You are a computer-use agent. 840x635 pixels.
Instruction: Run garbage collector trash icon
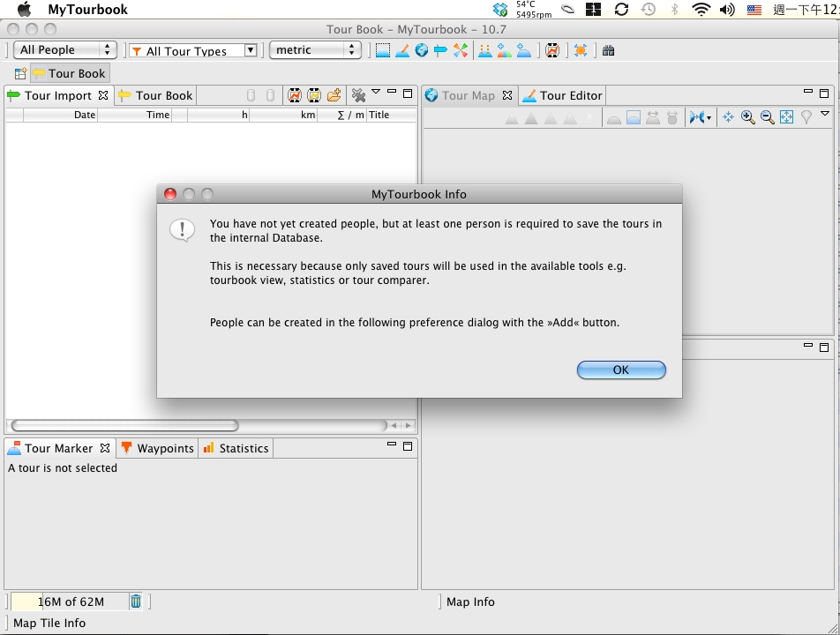(136, 601)
